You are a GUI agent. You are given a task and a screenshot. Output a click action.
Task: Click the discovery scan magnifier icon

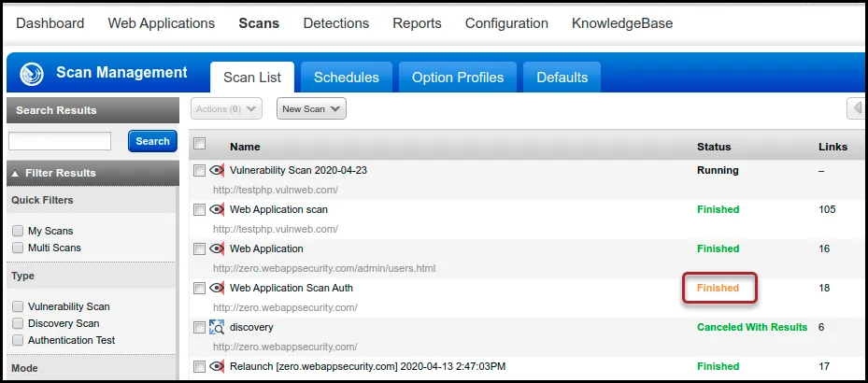[217, 327]
